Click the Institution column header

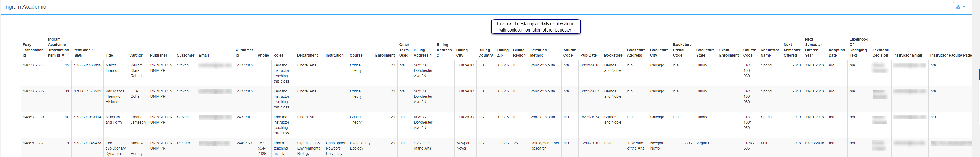334,55
